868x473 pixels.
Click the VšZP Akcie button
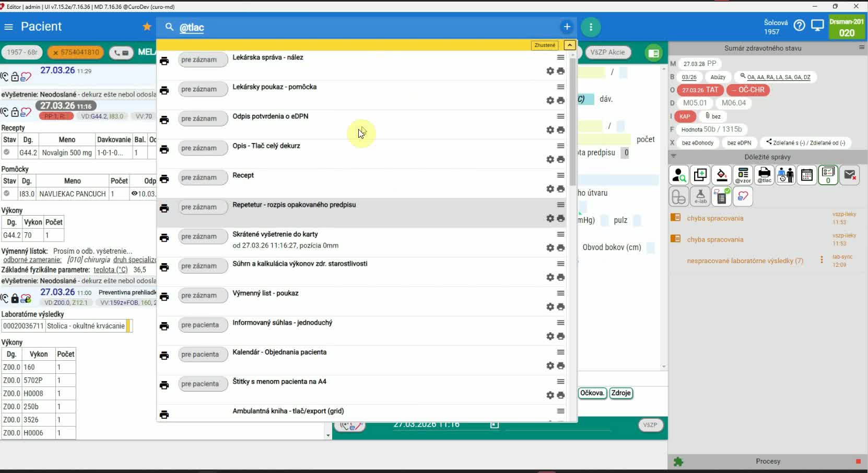[607, 52]
